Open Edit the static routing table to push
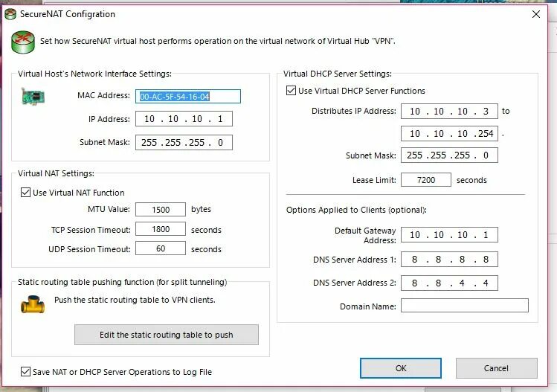557x392 pixels. coord(167,335)
